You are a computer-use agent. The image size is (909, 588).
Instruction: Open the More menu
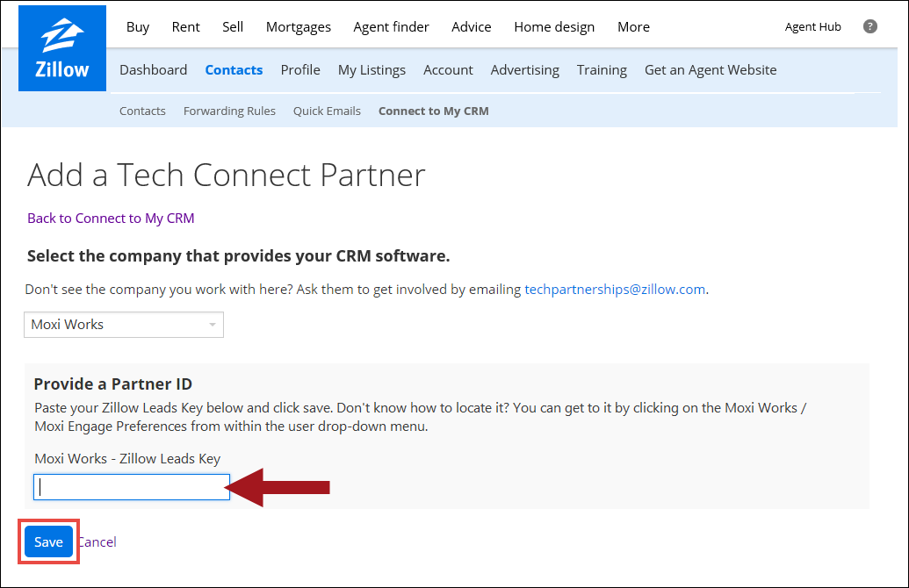[633, 26]
